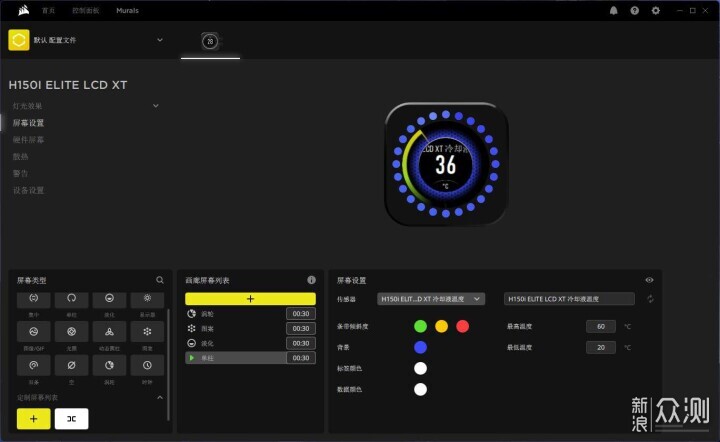Edit the 最低温度 value 20 field
Viewport: 720px width, 442px height.
coord(601,347)
